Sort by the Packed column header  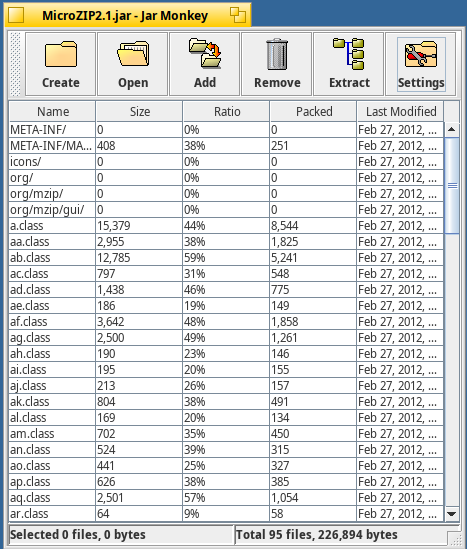[x=314, y=111]
